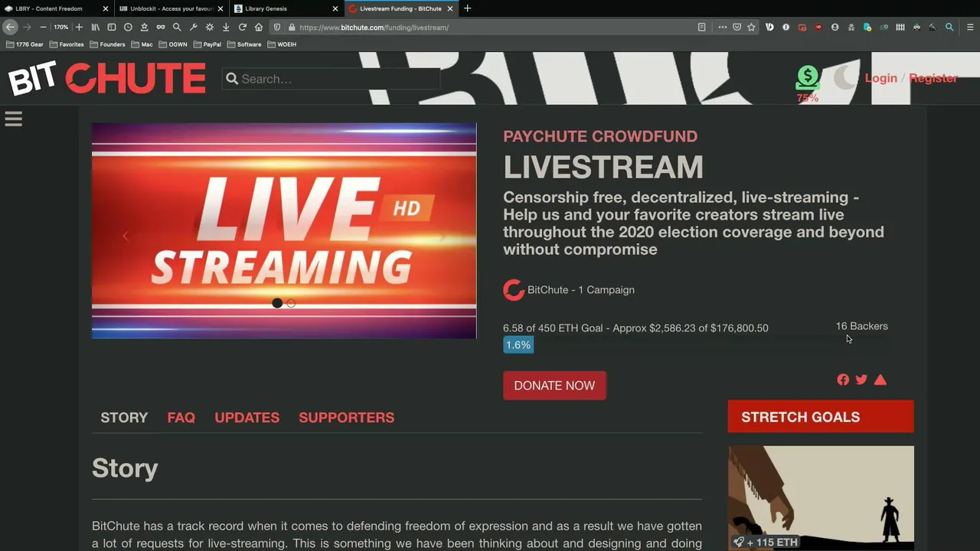Switch to the FAQ tab
The image size is (980, 551).
click(181, 418)
